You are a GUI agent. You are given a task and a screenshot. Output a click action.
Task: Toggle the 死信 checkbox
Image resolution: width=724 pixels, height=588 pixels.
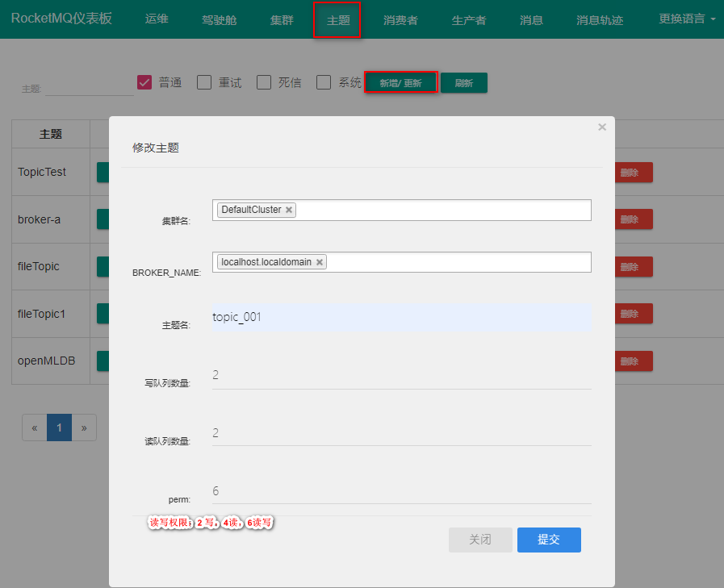[x=264, y=82]
